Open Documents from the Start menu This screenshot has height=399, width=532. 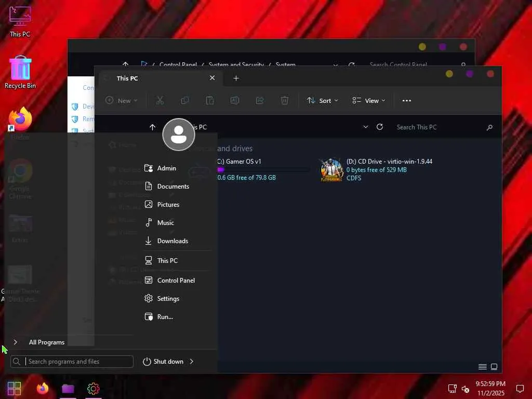(x=167, y=187)
